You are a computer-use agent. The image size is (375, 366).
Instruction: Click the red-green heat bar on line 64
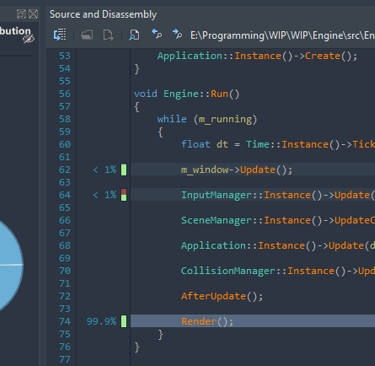tap(124, 195)
